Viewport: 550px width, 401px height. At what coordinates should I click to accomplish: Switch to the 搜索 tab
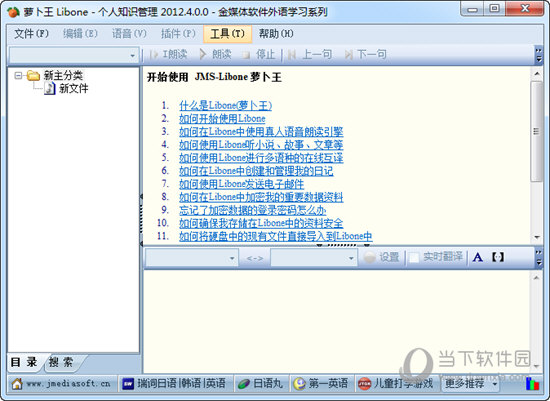(61, 362)
